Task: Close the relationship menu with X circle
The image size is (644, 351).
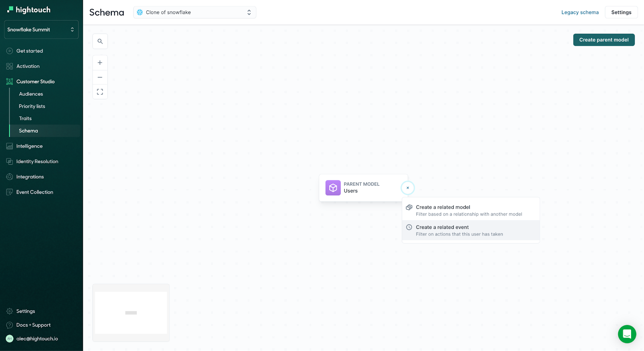Action: (408, 188)
